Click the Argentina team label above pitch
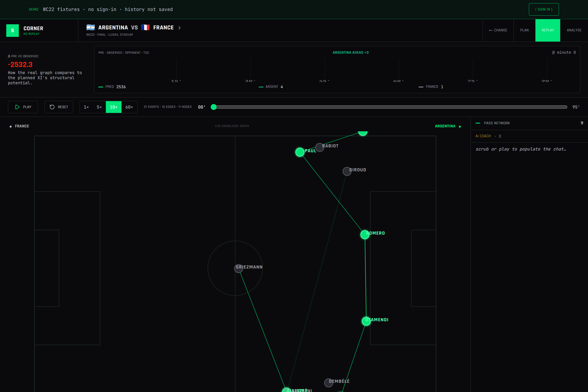The image size is (588, 392). [x=445, y=126]
